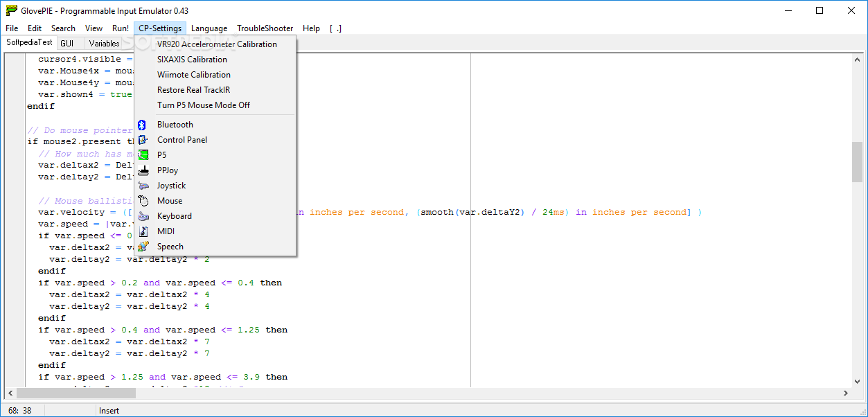Open the Help menu
Screen dimensions: 868x417
coord(312,28)
